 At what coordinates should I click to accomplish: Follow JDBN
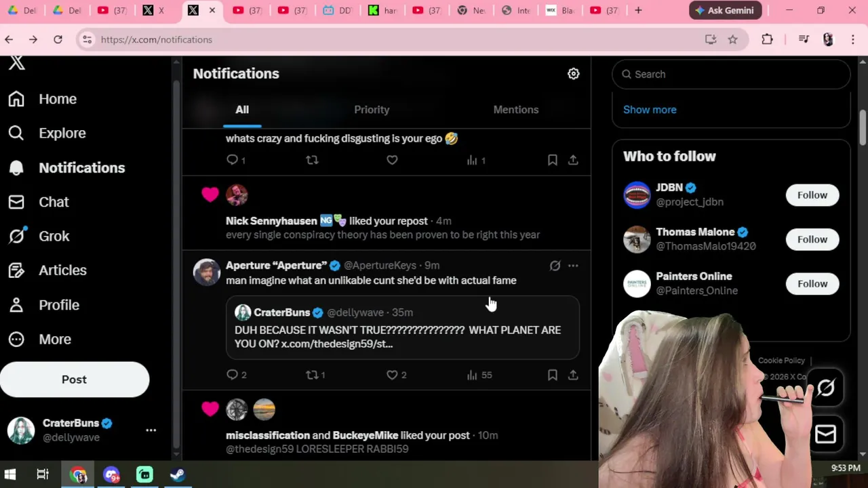pos(812,195)
